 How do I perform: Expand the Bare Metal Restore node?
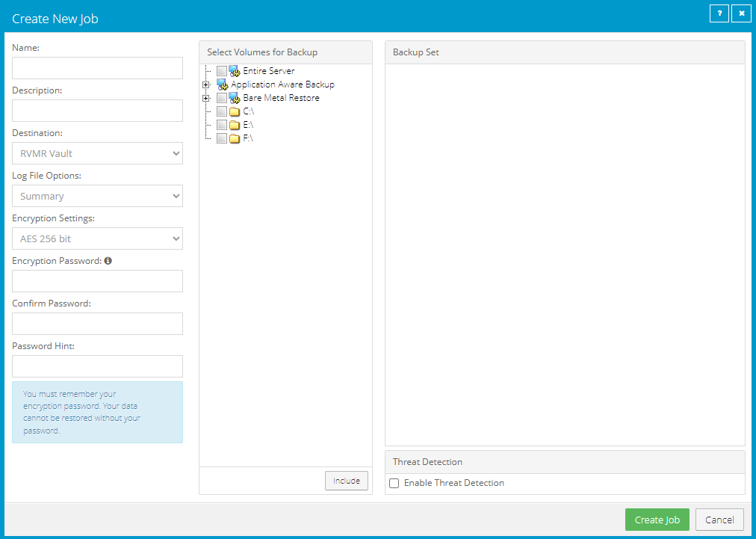207,97
